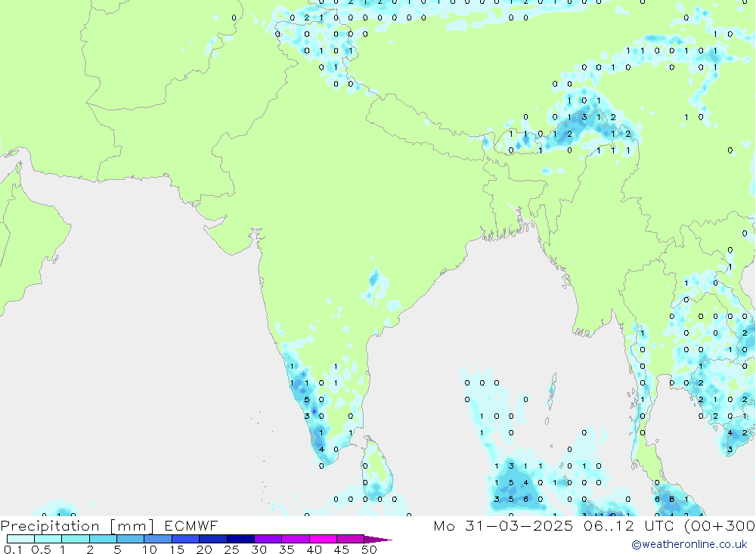Click the '25' legend scale label

click(x=232, y=549)
